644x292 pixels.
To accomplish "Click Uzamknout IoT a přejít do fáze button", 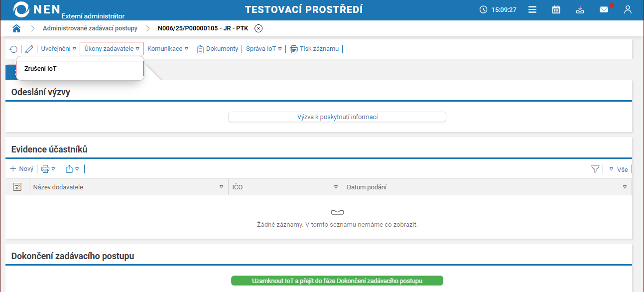I will click(x=337, y=281).
